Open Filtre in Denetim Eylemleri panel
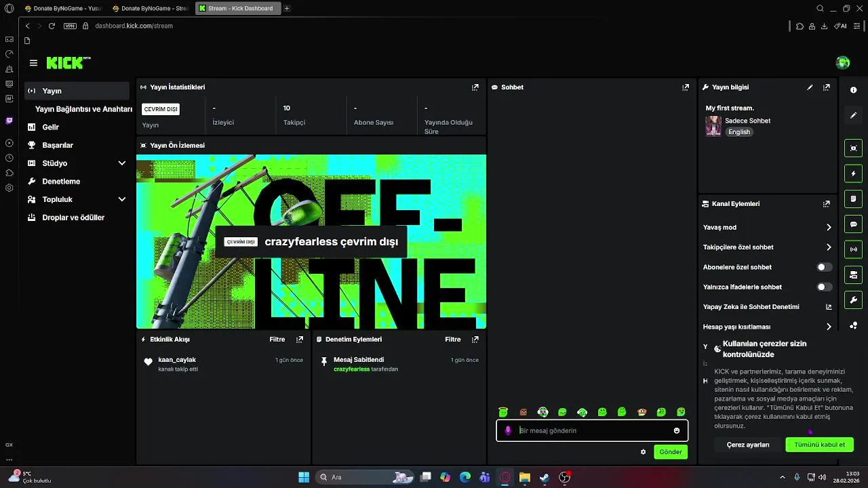The height and width of the screenshot is (488, 868). [x=452, y=340]
